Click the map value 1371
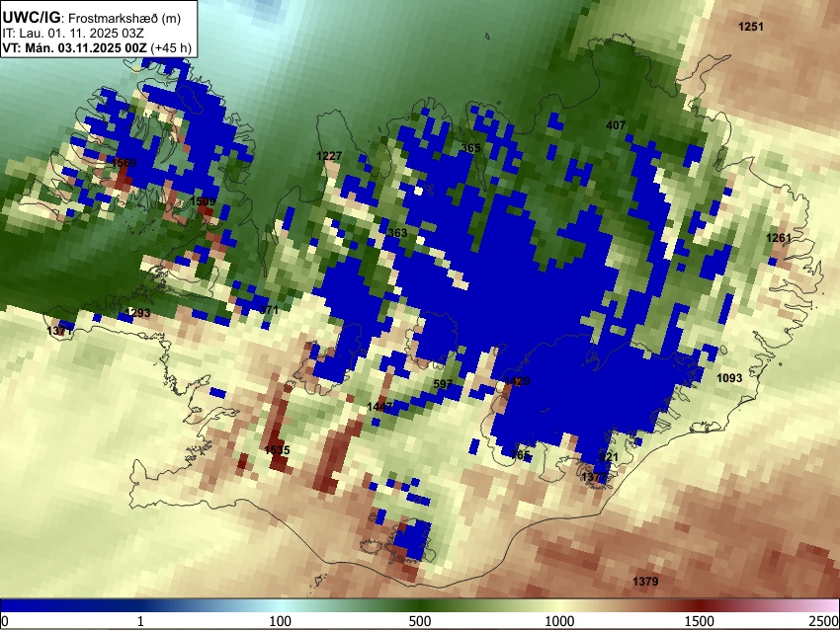The height and width of the screenshot is (630, 840). click(59, 330)
